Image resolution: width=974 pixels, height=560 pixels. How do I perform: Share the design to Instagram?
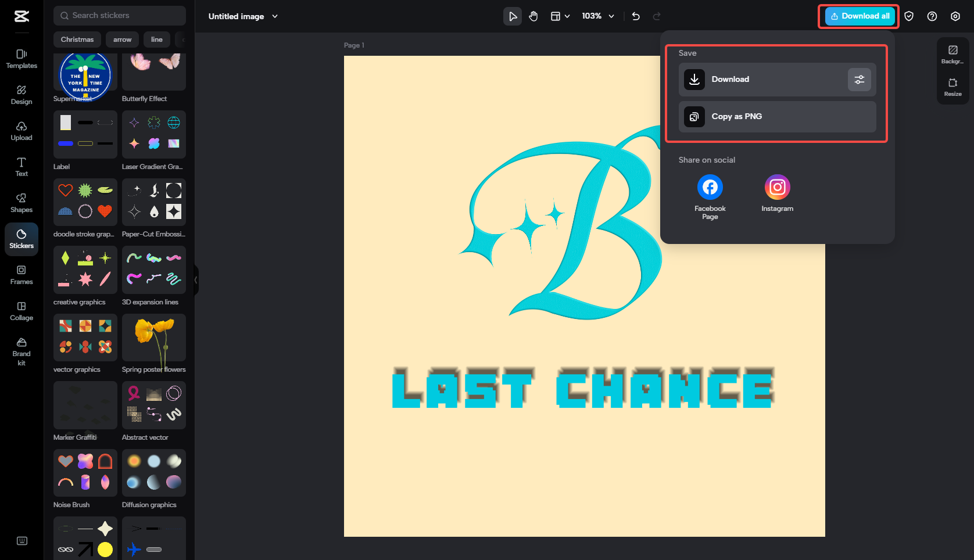[777, 186]
